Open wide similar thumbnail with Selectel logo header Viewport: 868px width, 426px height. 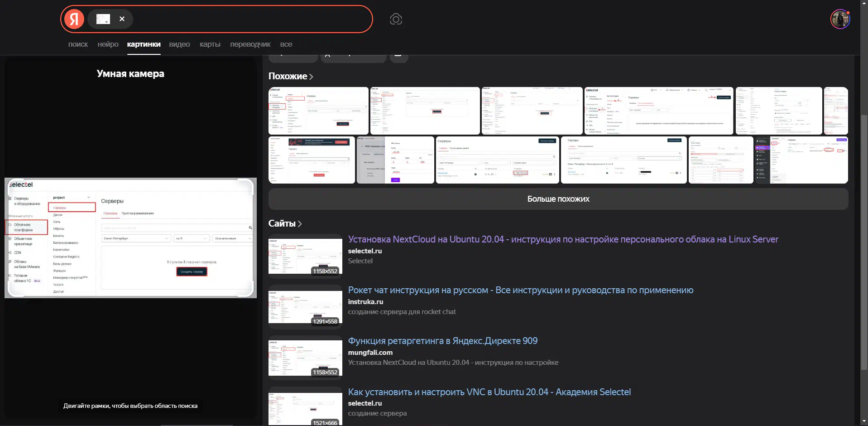(658, 111)
